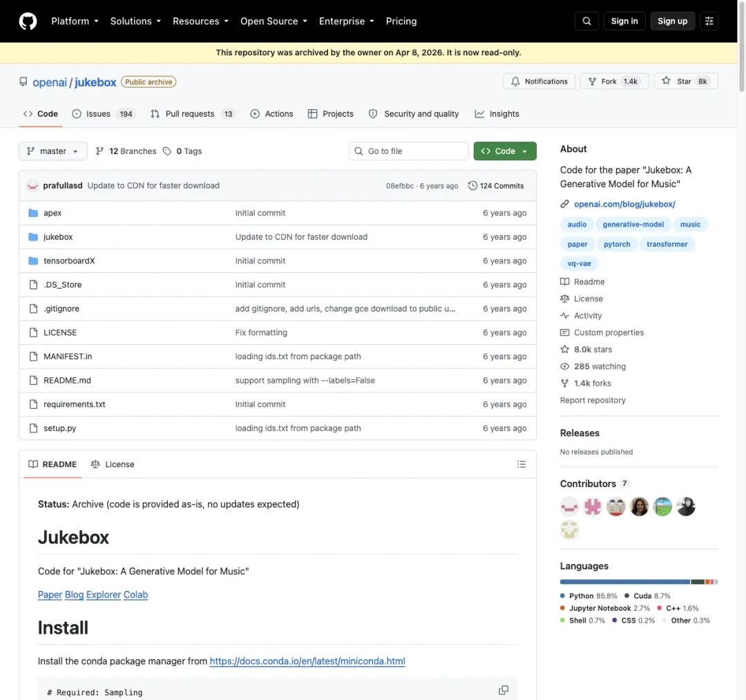Click the commit history clock icon
The height and width of the screenshot is (700, 746).
tap(472, 186)
